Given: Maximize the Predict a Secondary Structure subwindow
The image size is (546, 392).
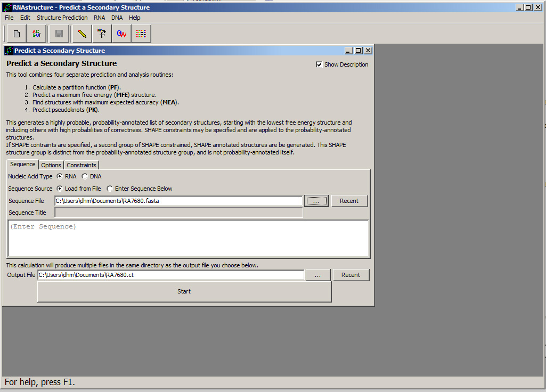Looking at the screenshot, I should [x=358, y=51].
